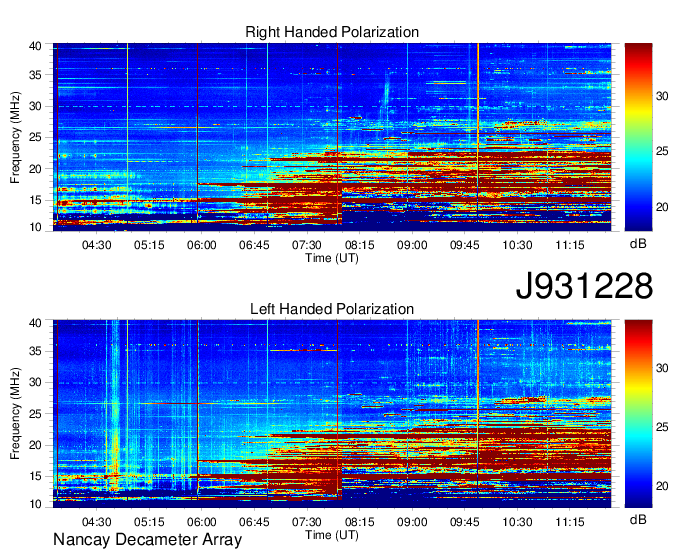This screenshot has width=680, height=552.
Task: Click the "30" dB value on Left Handed color bar
Action: [x=662, y=368]
